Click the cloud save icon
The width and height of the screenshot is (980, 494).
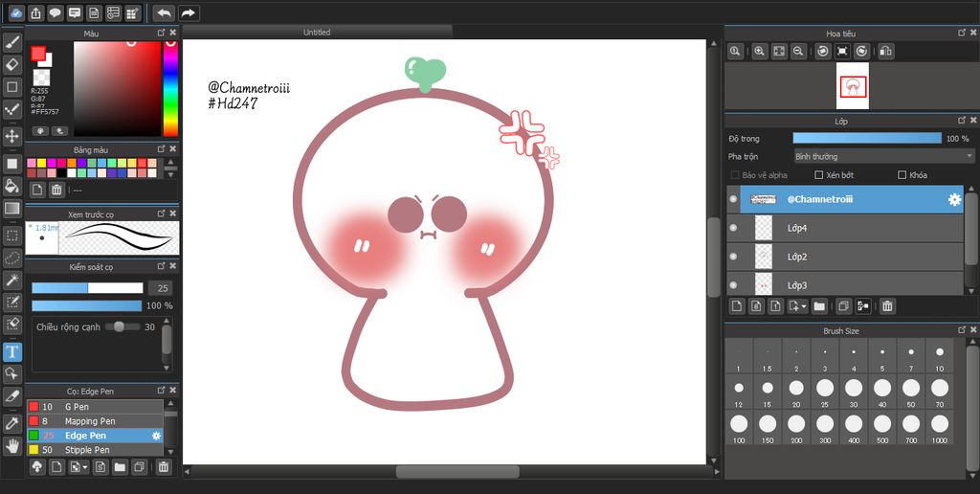pyautogui.click(x=17, y=12)
